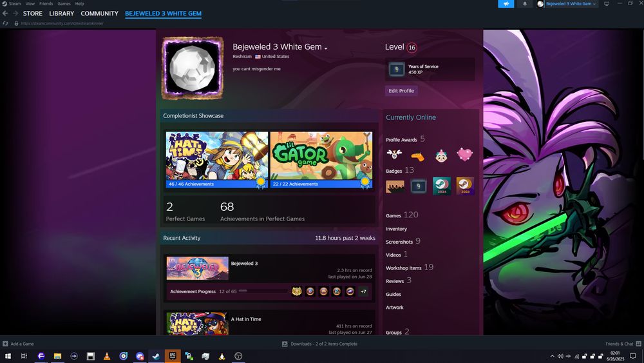Open the first profile award with wings
The height and width of the screenshot is (363, 644).
click(394, 154)
